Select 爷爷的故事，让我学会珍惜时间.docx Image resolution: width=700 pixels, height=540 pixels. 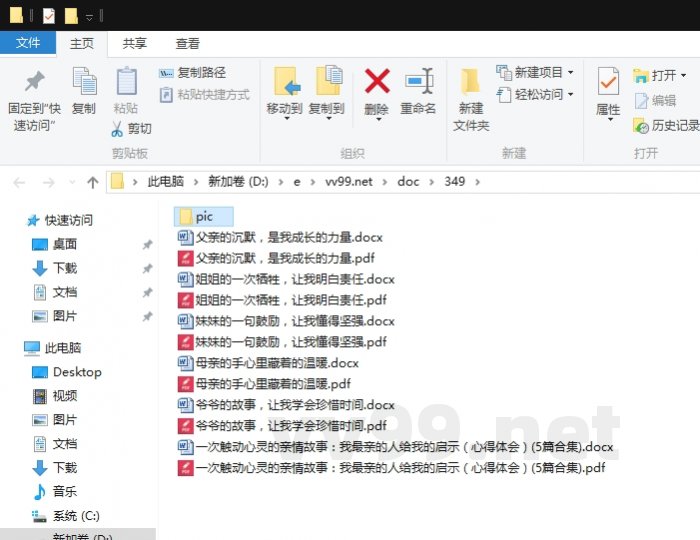coord(286,405)
